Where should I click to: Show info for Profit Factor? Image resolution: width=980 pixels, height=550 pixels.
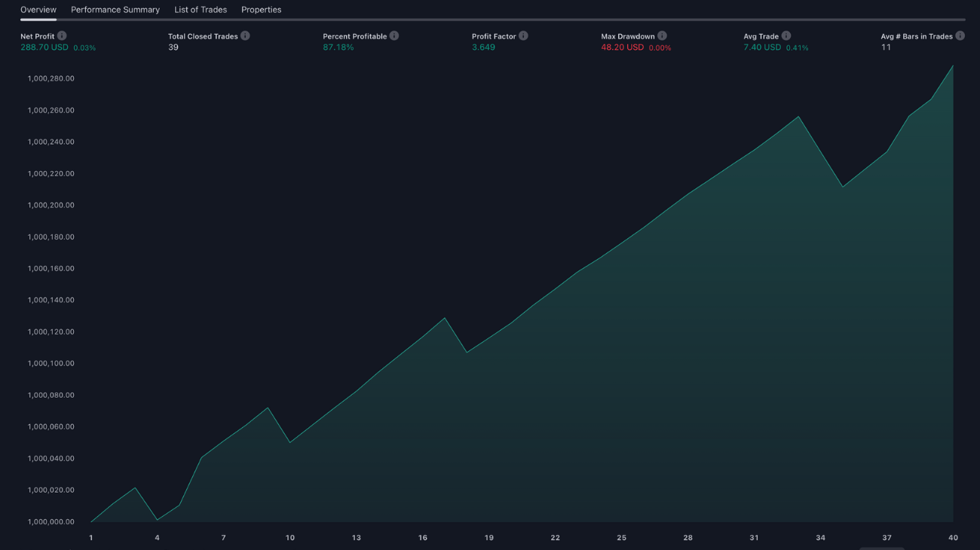coord(523,35)
